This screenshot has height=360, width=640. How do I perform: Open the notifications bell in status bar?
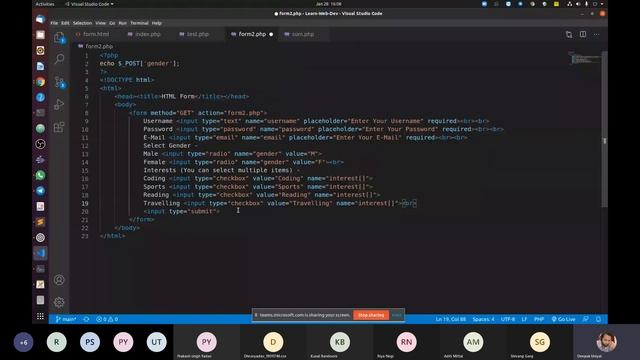[599, 319]
